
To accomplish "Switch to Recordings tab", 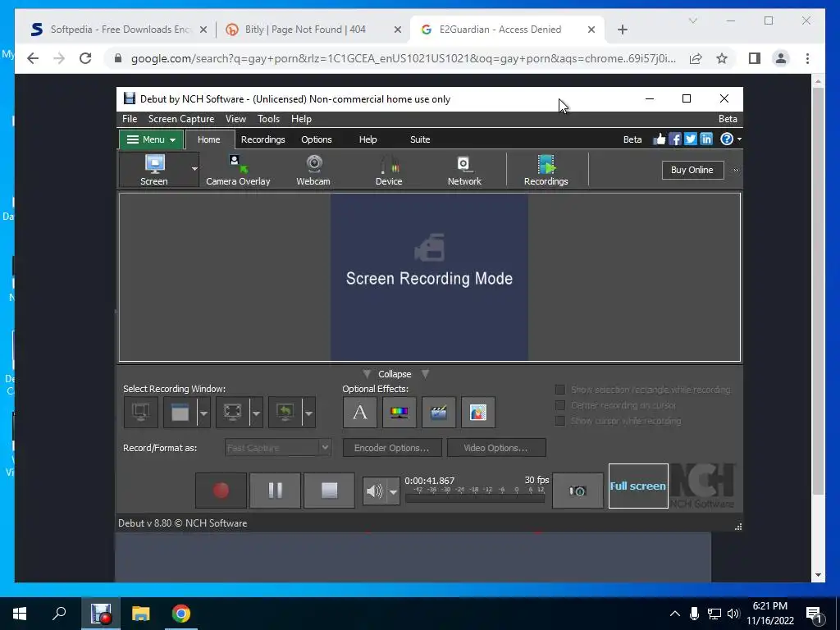I will click(263, 139).
